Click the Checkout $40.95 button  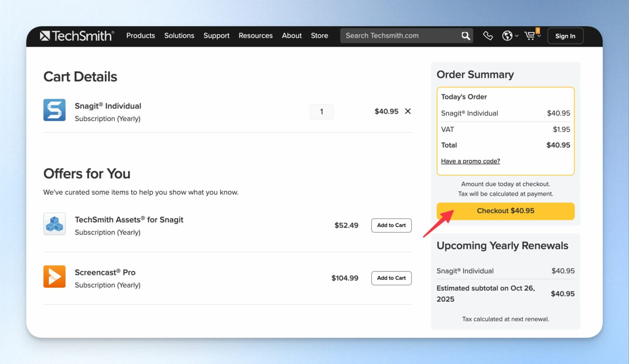tap(505, 211)
